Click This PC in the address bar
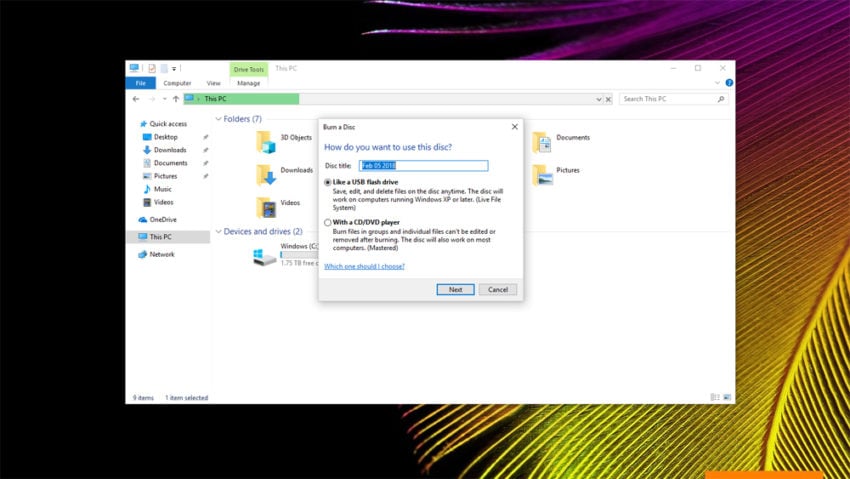Screen dimensions: 850x479 coord(215,99)
